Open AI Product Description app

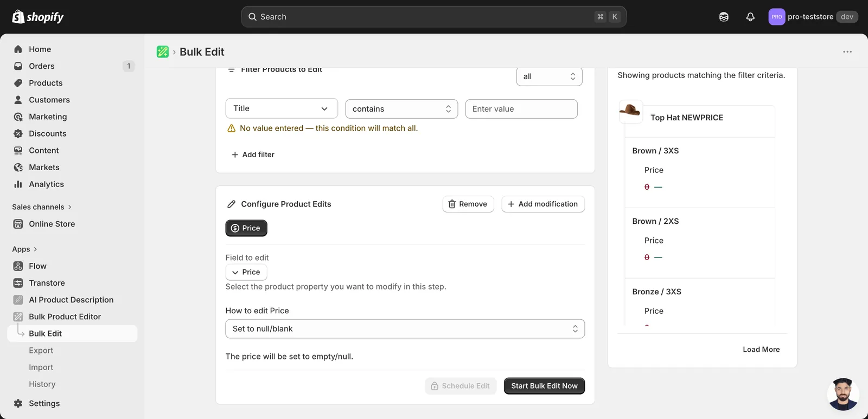(72, 300)
